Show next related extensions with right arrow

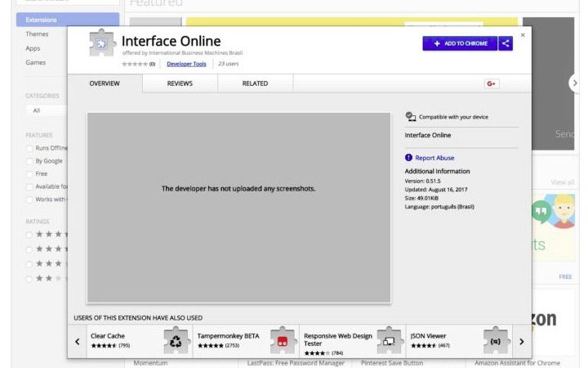click(522, 341)
